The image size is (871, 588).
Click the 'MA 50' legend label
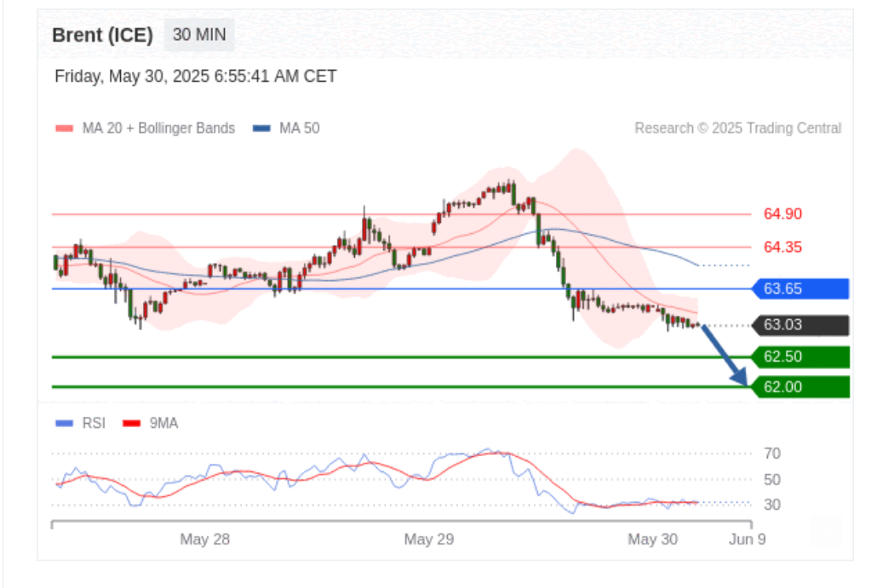pyautogui.click(x=300, y=128)
